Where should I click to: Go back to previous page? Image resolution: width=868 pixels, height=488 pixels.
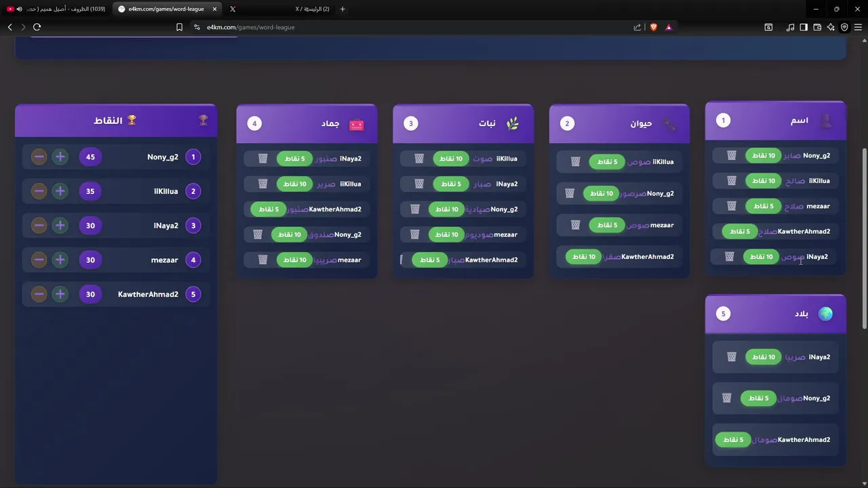(10, 27)
